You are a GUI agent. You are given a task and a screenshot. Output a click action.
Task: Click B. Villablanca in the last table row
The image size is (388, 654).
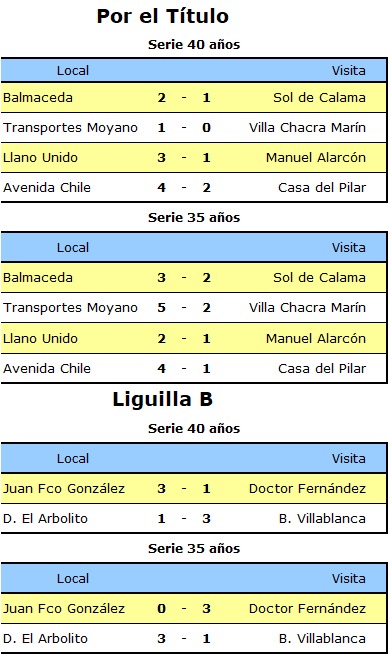[x=322, y=639]
